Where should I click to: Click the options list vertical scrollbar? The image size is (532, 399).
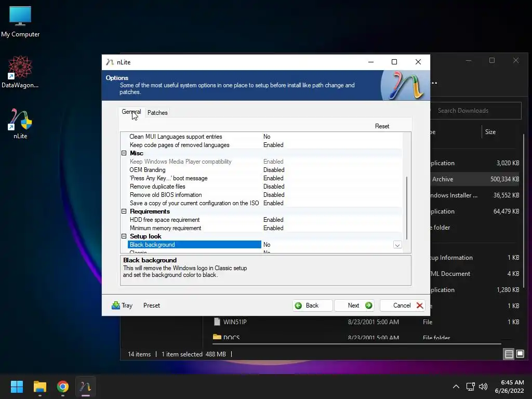click(x=406, y=208)
